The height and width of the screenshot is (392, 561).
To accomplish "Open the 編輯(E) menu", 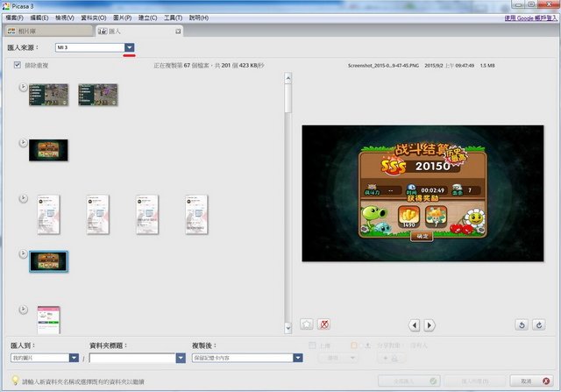I will coord(39,18).
